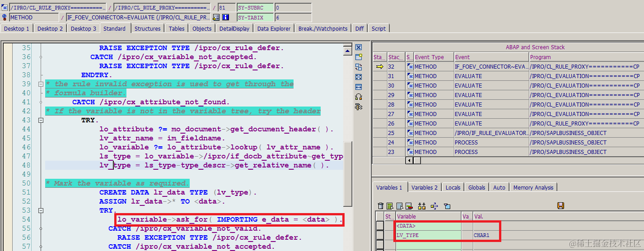Click the yellow current-stack arrow on row 32
Viewport: 644px width, 251px height.
pyautogui.click(x=379, y=66)
